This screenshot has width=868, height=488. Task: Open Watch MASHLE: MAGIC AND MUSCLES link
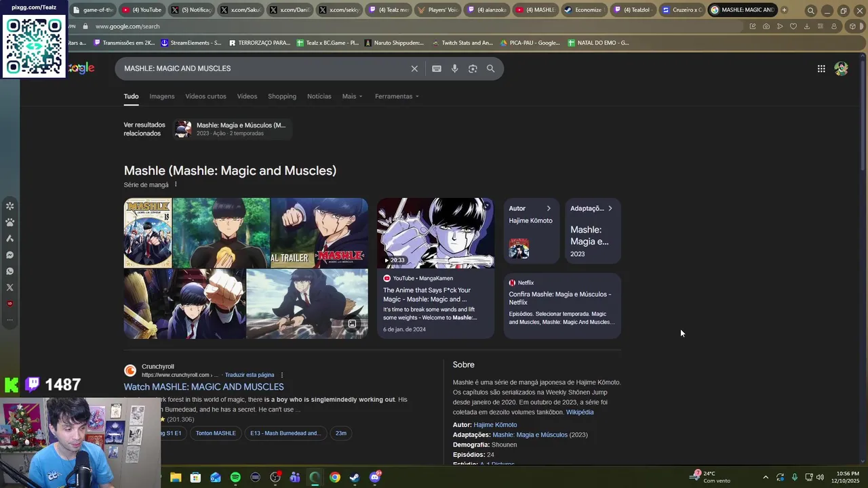(x=203, y=386)
